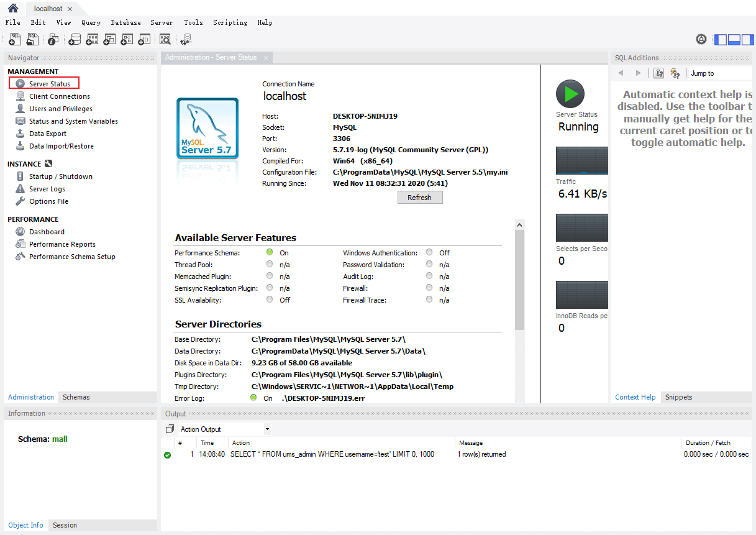Open the Help menu

click(x=265, y=22)
